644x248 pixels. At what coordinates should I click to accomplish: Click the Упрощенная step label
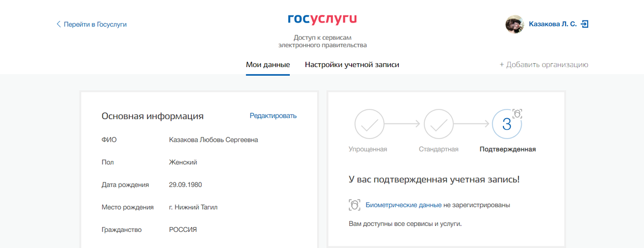click(x=368, y=149)
